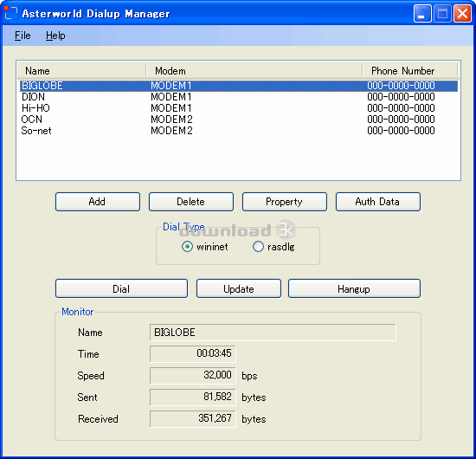476x459 pixels.
Task: Hang up the current connection
Action: (x=354, y=288)
